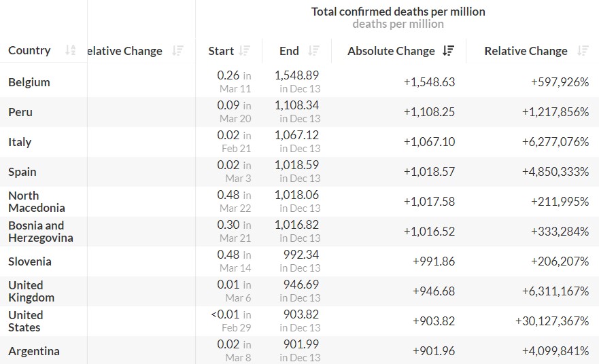Click the United Kingdom row name
This screenshot has height=364, width=599.
[31, 291]
